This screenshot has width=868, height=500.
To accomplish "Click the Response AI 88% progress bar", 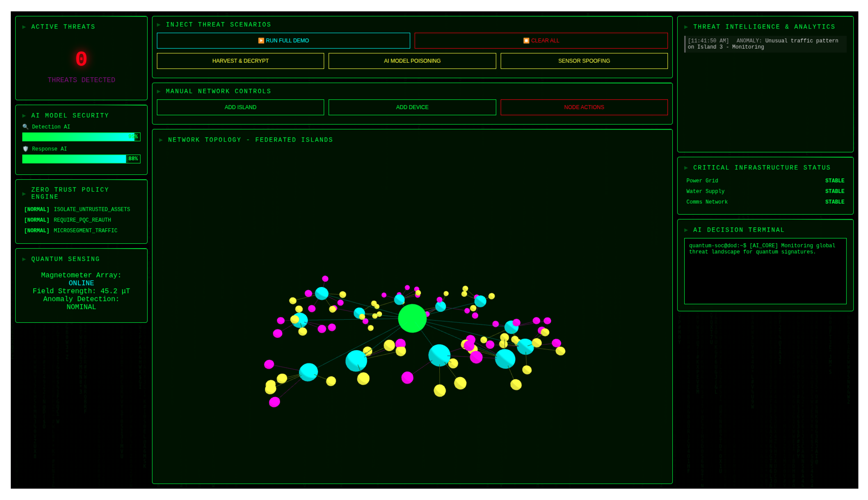I will pos(81,159).
